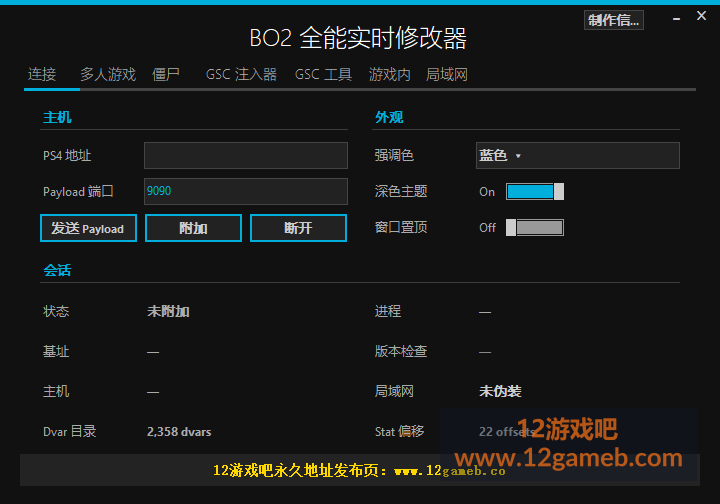This screenshot has height=504, width=720.
Task: Close the trainer window
Action: click(x=701, y=16)
